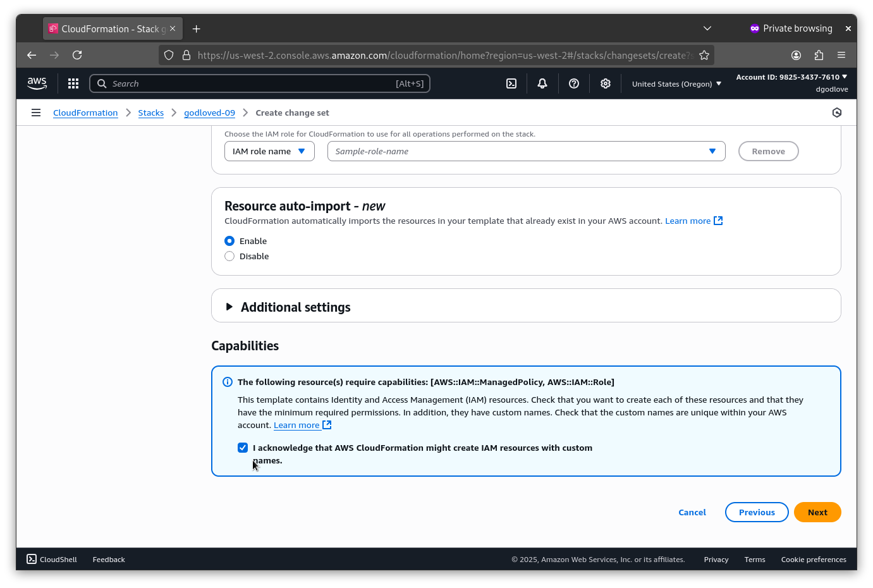Go to Stacks breadcrumb link
This screenshot has height=588, width=873.
coord(150,113)
